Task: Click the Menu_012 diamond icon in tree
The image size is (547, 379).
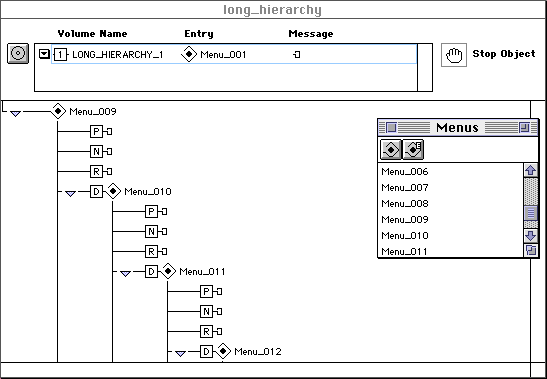Action: click(x=223, y=351)
